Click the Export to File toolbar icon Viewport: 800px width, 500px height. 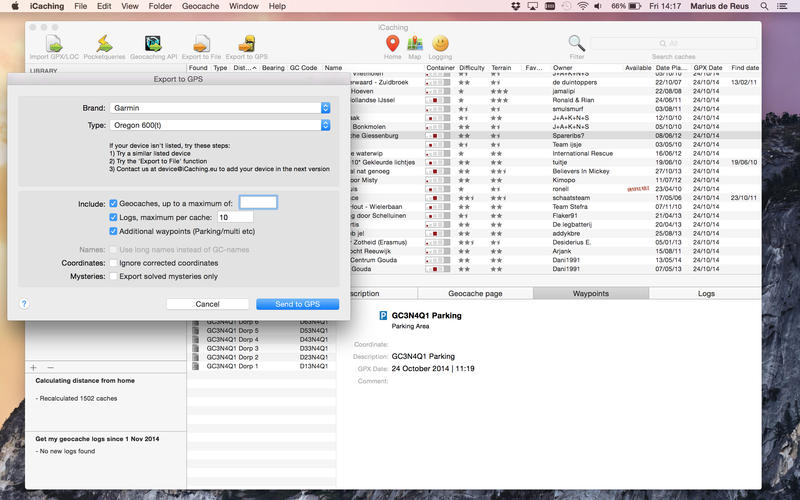click(x=202, y=44)
